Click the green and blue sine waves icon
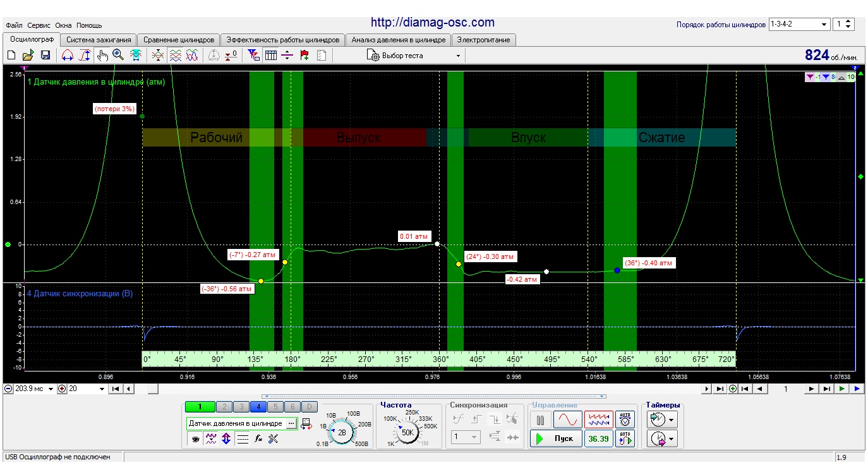This screenshot has width=868, height=465. [x=192, y=56]
